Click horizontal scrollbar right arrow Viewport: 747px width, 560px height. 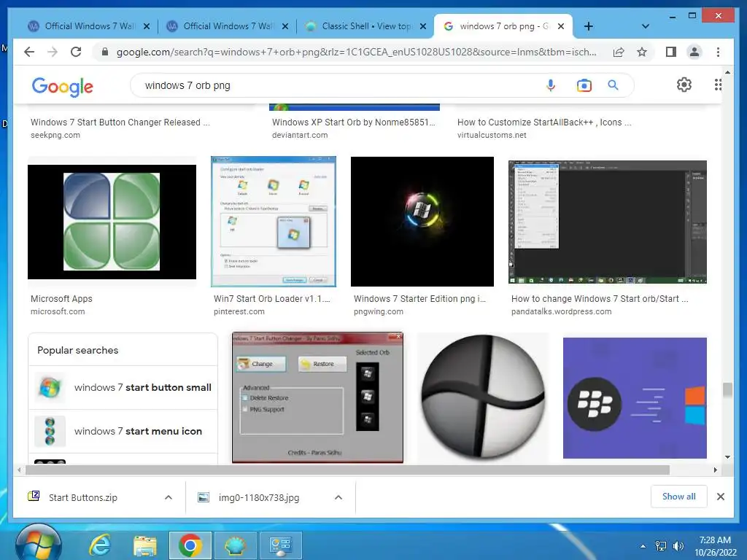tap(715, 470)
